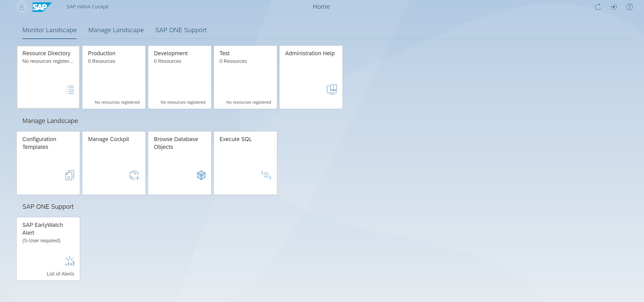Click the list icon on Resource Directory
The image size is (644, 302).
coord(70,90)
